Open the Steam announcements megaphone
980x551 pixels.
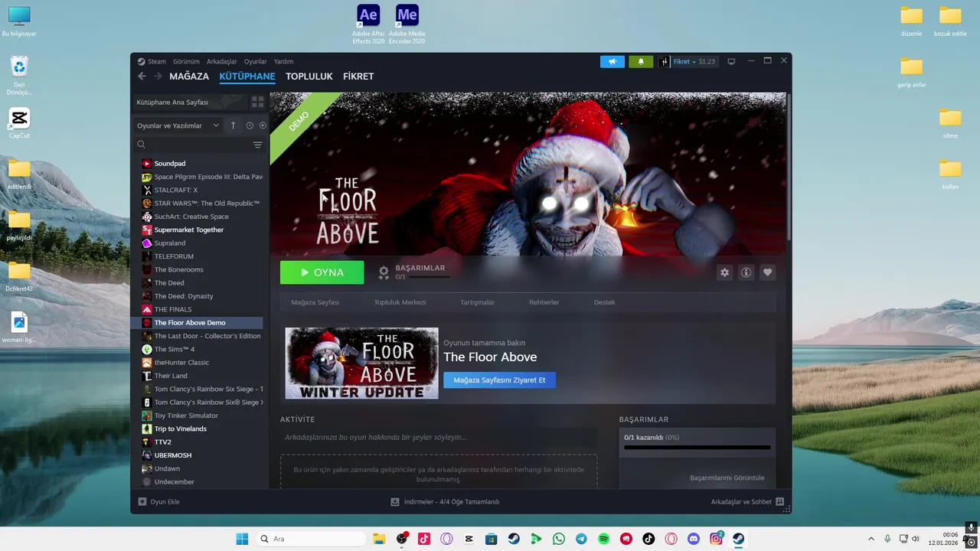pyautogui.click(x=612, y=62)
